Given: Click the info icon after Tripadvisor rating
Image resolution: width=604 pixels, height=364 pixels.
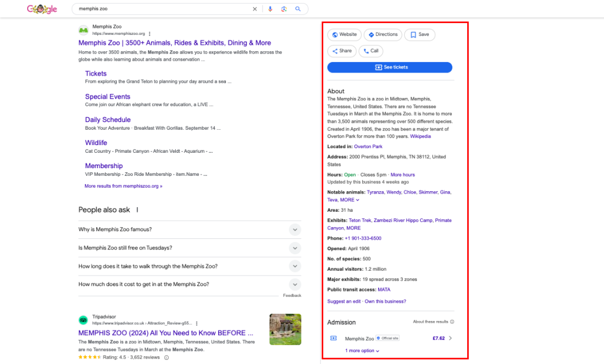Looking at the screenshot, I should pyautogui.click(x=166, y=357).
